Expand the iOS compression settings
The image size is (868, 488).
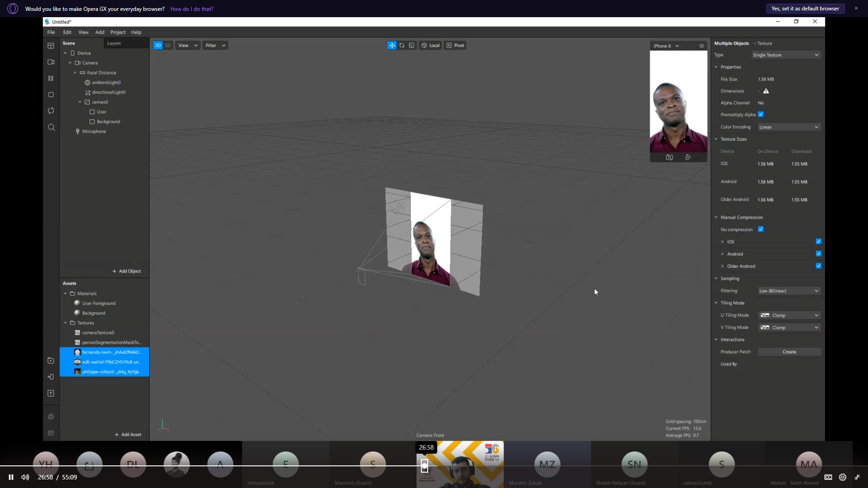coord(722,242)
